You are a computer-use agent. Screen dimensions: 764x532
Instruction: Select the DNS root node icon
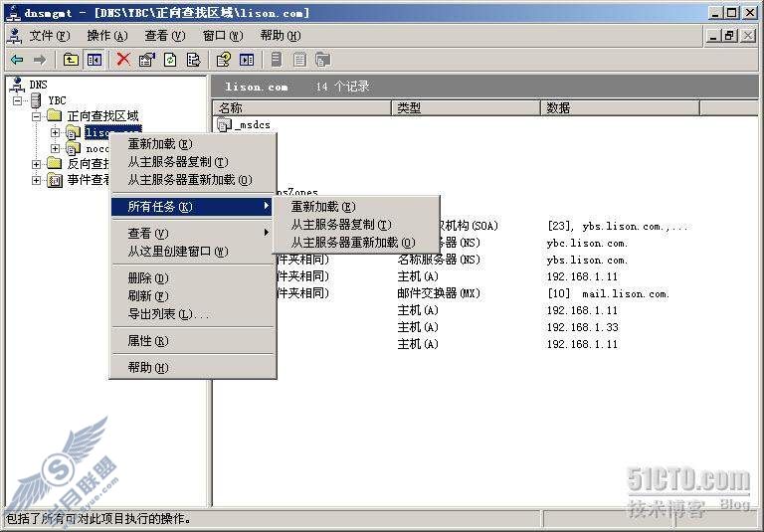click(18, 86)
